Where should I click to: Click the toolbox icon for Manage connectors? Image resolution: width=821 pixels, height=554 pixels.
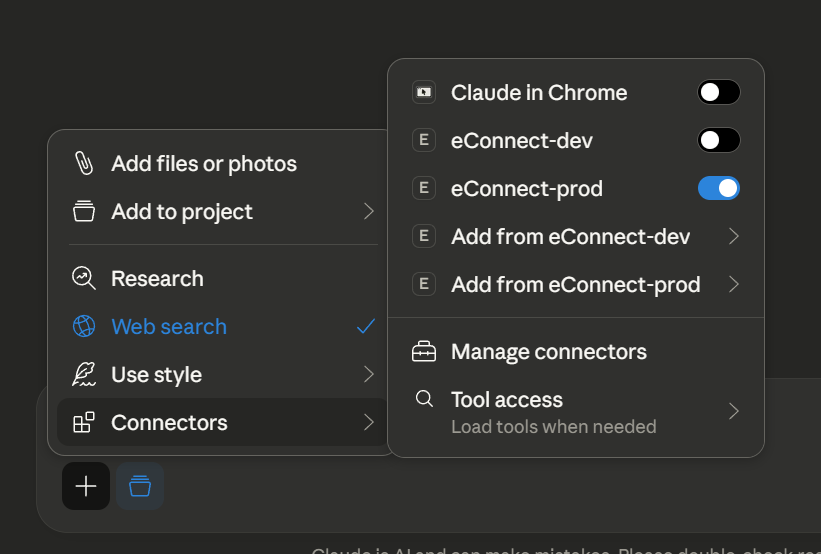[424, 351]
